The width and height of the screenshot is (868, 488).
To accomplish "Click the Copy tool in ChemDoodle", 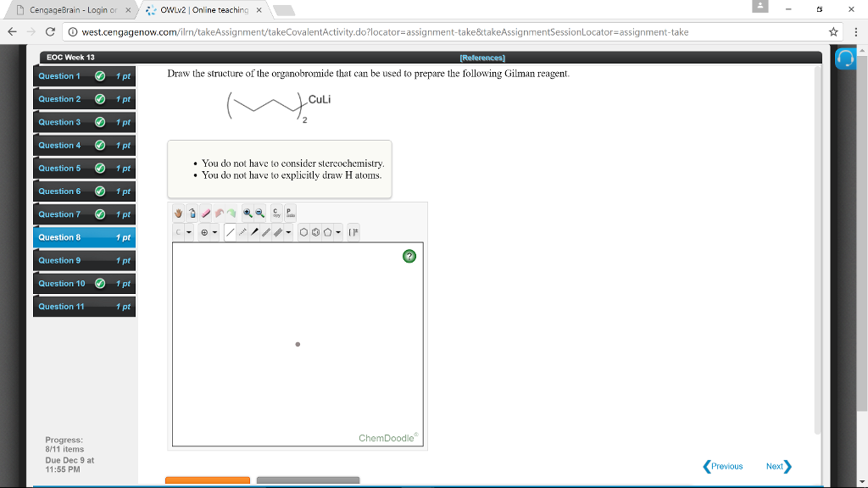I will coord(275,213).
